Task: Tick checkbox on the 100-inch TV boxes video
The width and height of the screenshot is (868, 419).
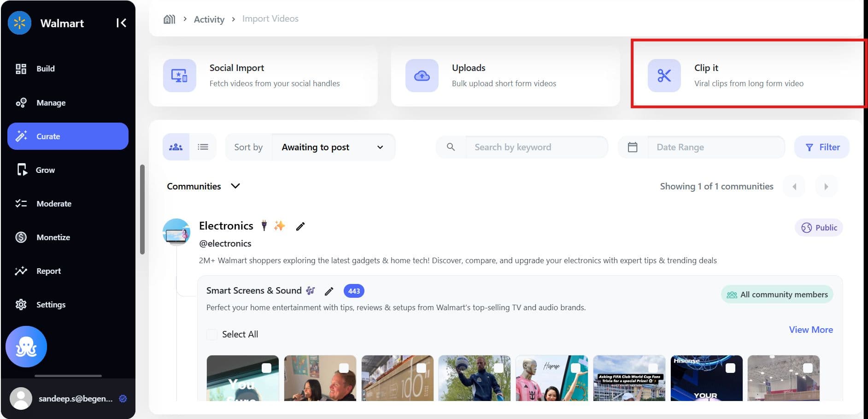Action: pyautogui.click(x=421, y=368)
